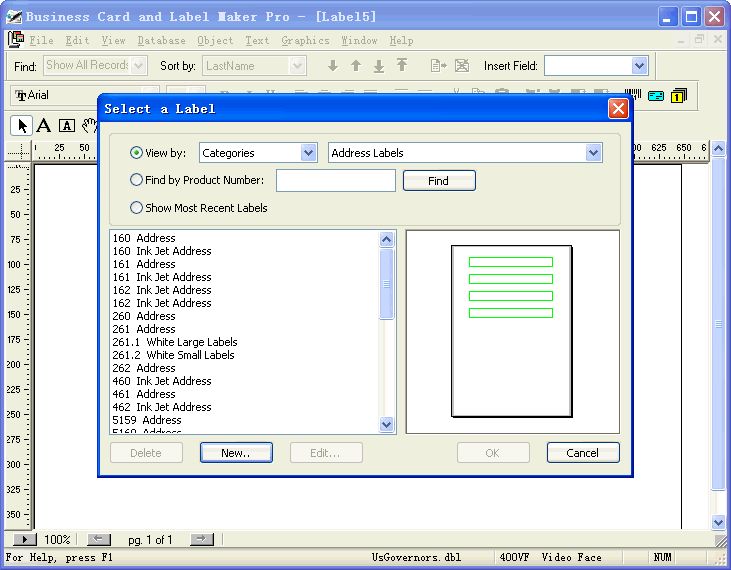Open the View menu
The height and width of the screenshot is (570, 731).
(114, 41)
